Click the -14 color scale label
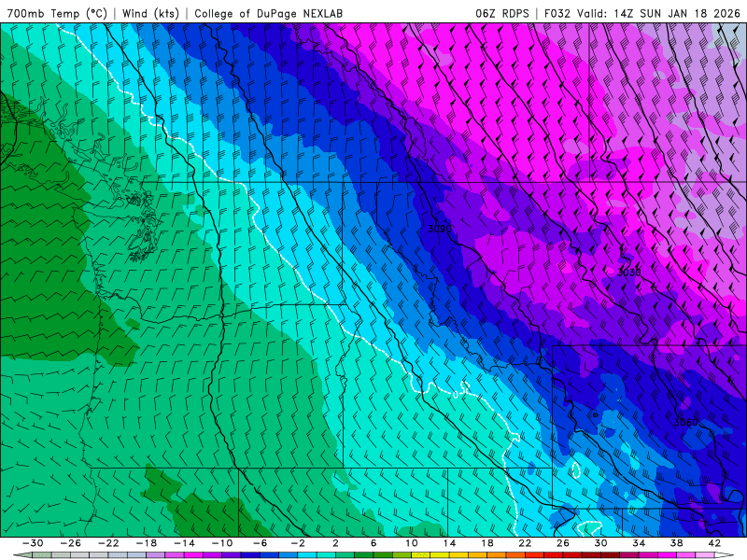Image resolution: width=747 pixels, height=560 pixels. point(184,543)
